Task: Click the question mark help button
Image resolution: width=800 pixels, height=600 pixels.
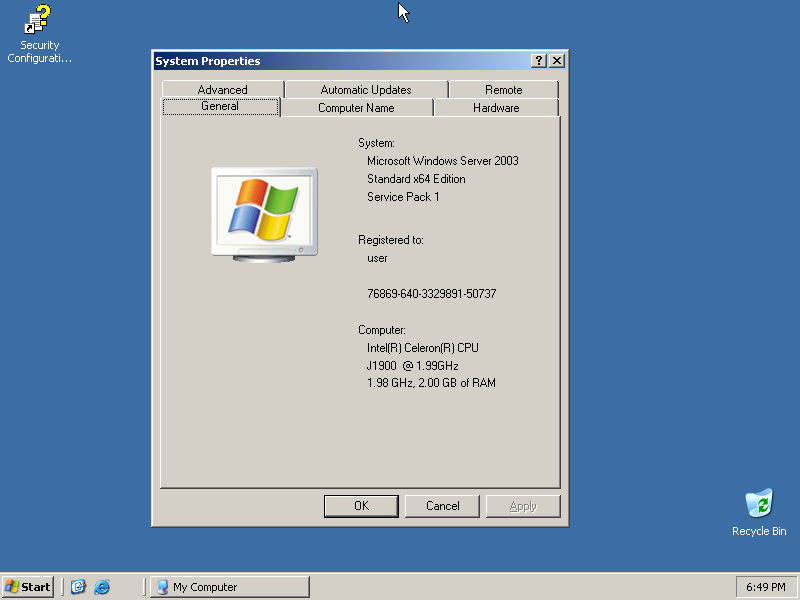Action: (539, 61)
